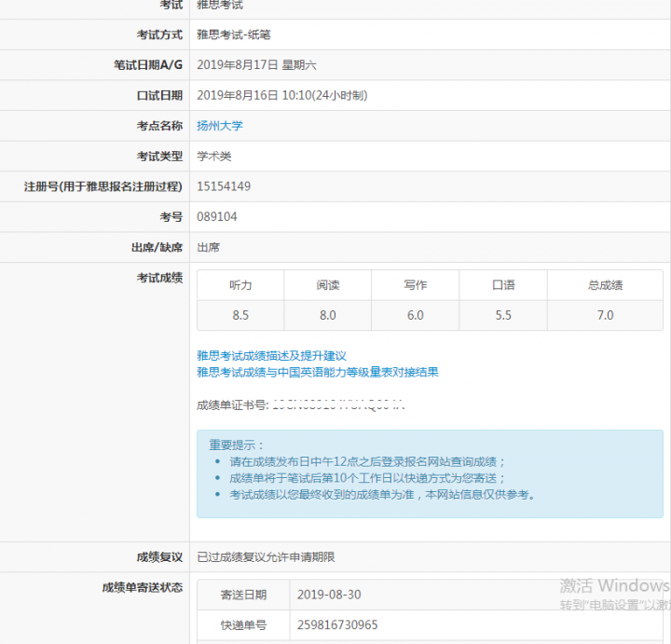This screenshot has height=644, width=671.
Task: Click the 听力 score 8.5 cell
Action: pos(240,315)
